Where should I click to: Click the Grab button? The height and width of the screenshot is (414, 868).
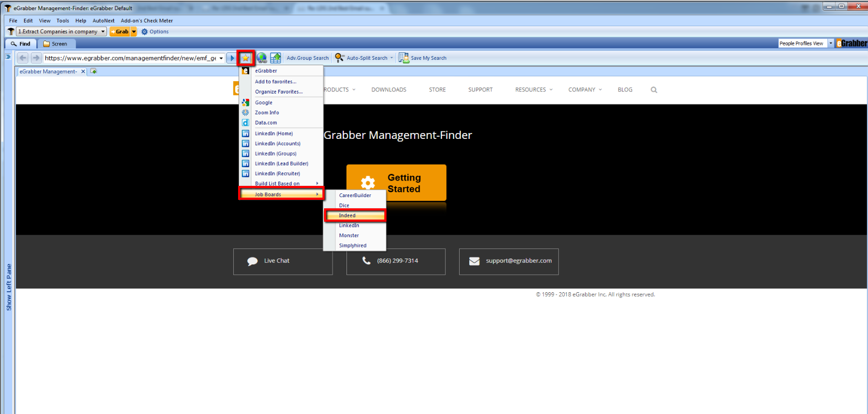point(120,32)
